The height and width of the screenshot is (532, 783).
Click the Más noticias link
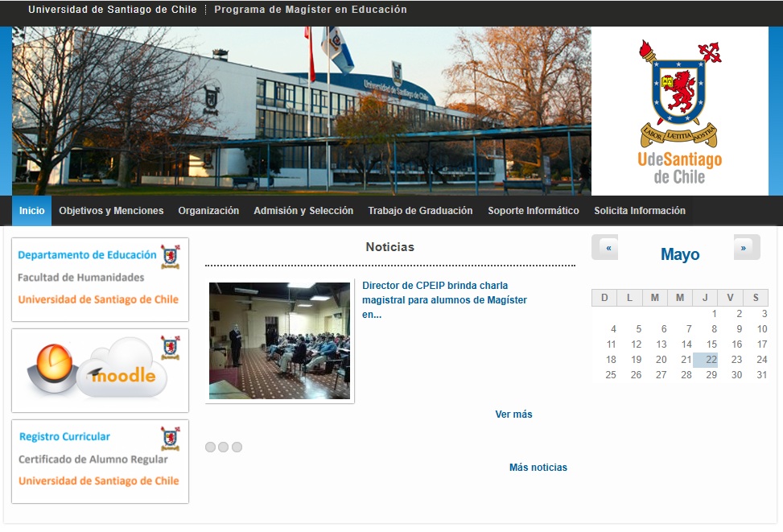pyautogui.click(x=538, y=468)
